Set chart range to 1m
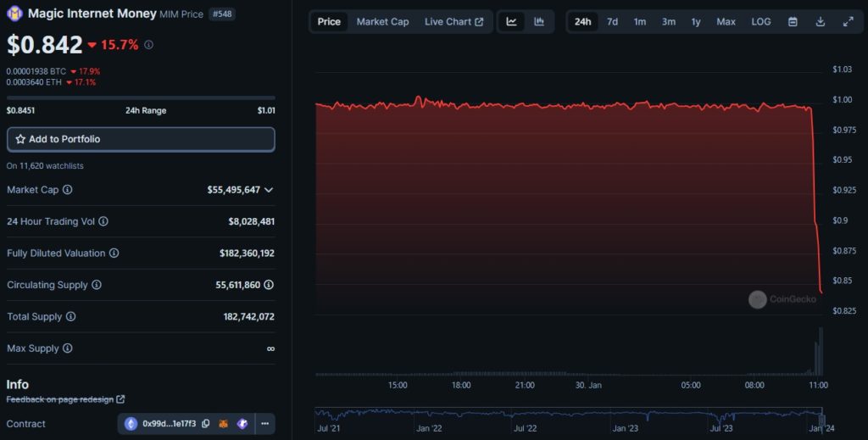Image resolution: width=868 pixels, height=440 pixels. [x=640, y=21]
